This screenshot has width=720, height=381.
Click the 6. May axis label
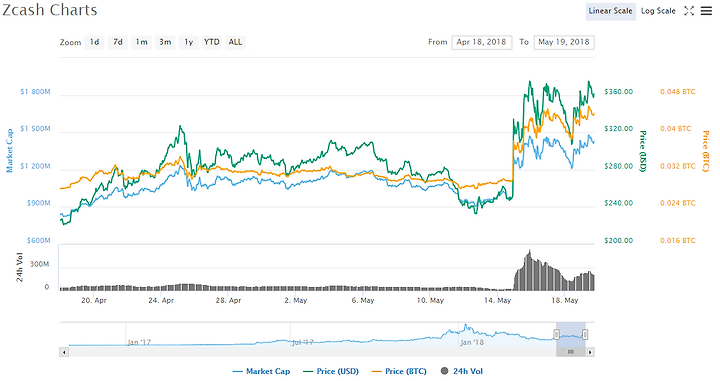363,300
